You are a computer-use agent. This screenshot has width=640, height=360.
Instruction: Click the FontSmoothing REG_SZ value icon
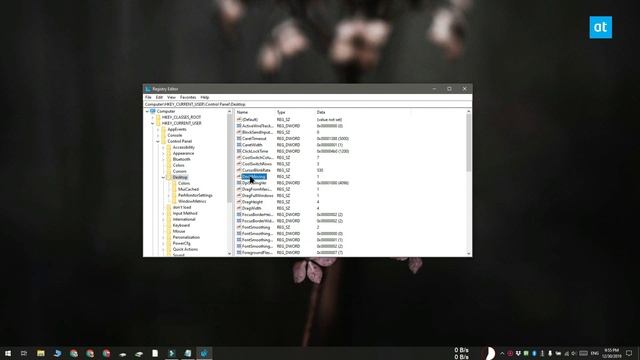239,227
